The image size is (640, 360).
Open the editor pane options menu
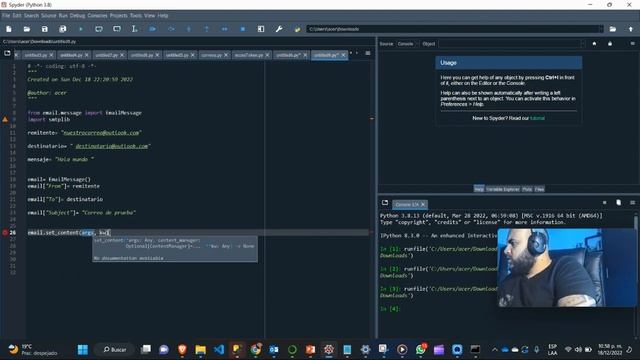[368, 53]
